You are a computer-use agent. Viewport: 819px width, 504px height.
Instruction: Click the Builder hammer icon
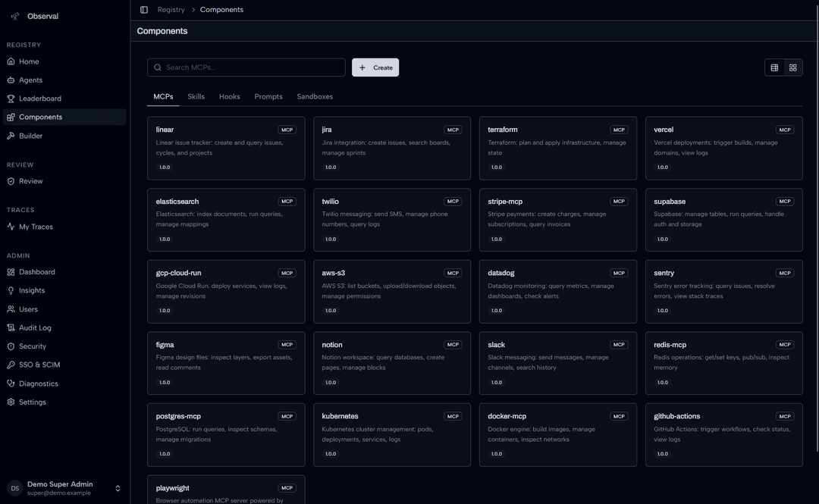(11, 136)
